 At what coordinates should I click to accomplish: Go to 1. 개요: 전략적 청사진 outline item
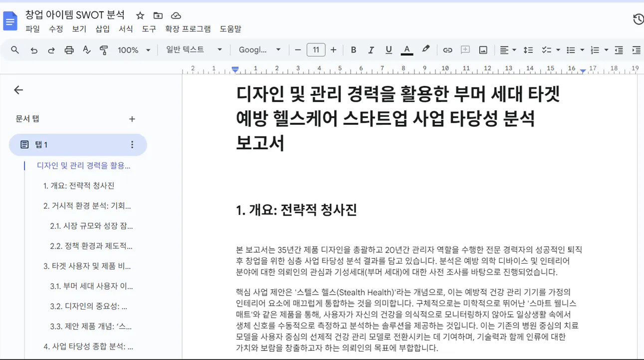click(79, 186)
